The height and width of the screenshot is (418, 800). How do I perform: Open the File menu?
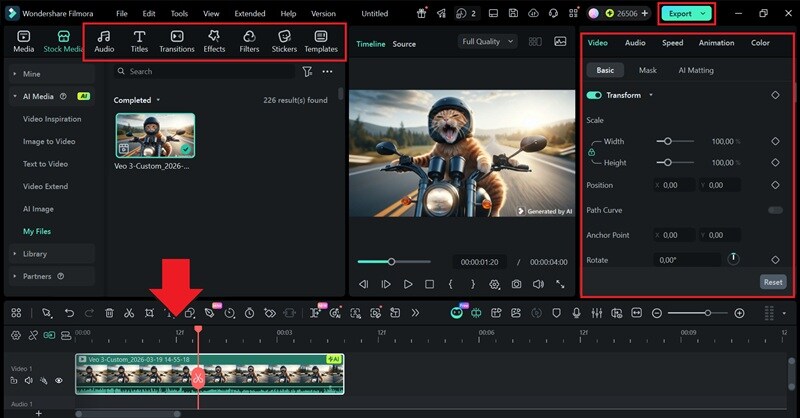[x=121, y=14]
